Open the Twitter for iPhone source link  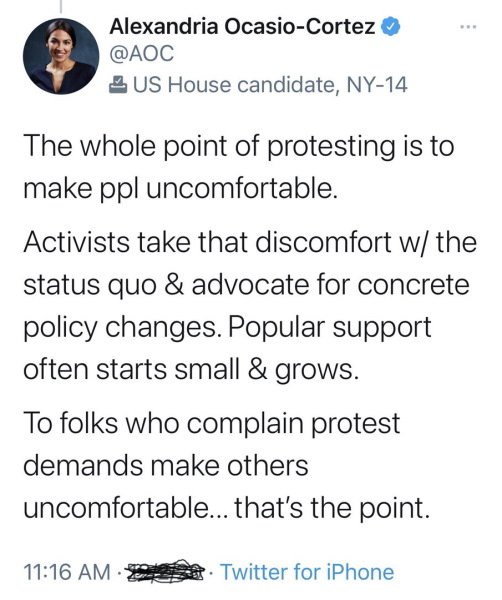(x=307, y=572)
